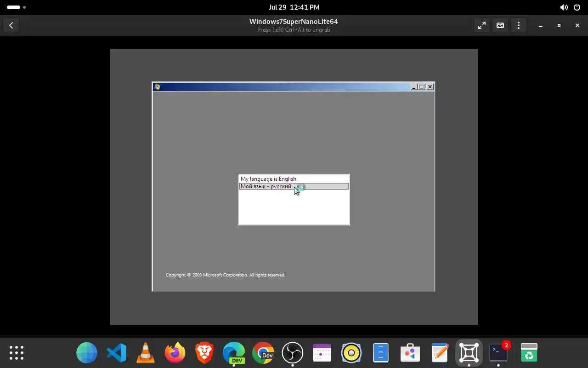Open the blue file cabinet app
Image resolution: width=588 pixels, height=368 pixels.
pos(381,353)
